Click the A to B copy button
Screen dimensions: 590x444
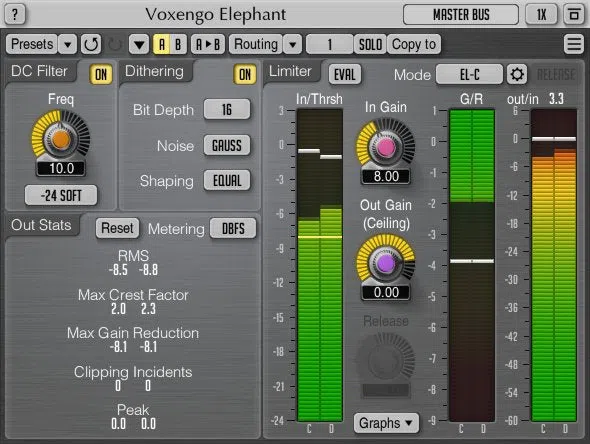208,44
